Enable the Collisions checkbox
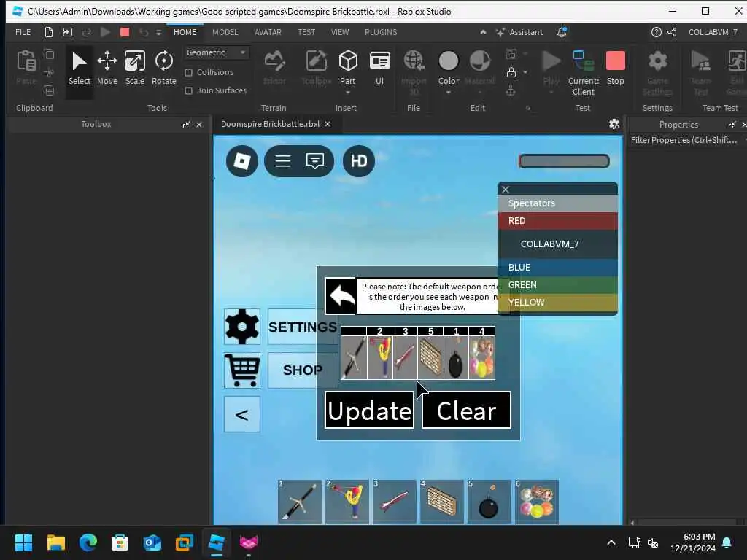 (x=189, y=72)
